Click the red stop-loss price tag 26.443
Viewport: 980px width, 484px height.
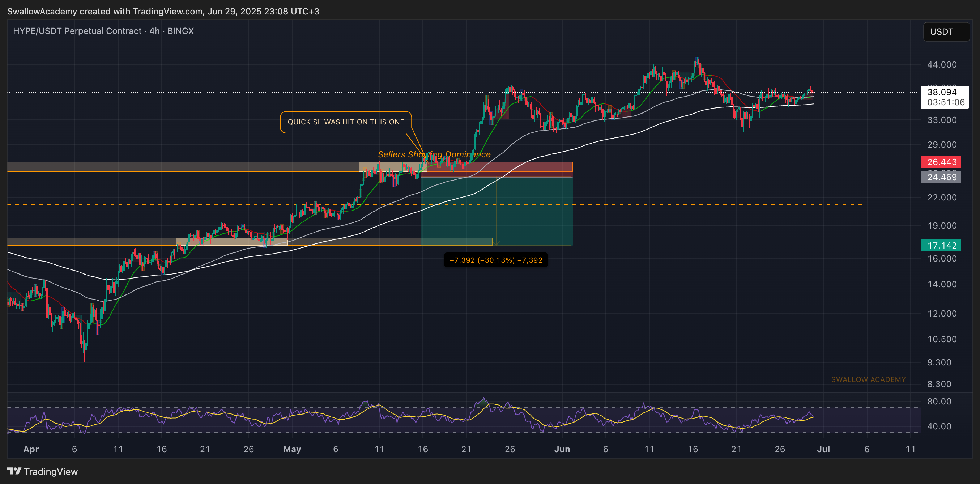tap(941, 162)
